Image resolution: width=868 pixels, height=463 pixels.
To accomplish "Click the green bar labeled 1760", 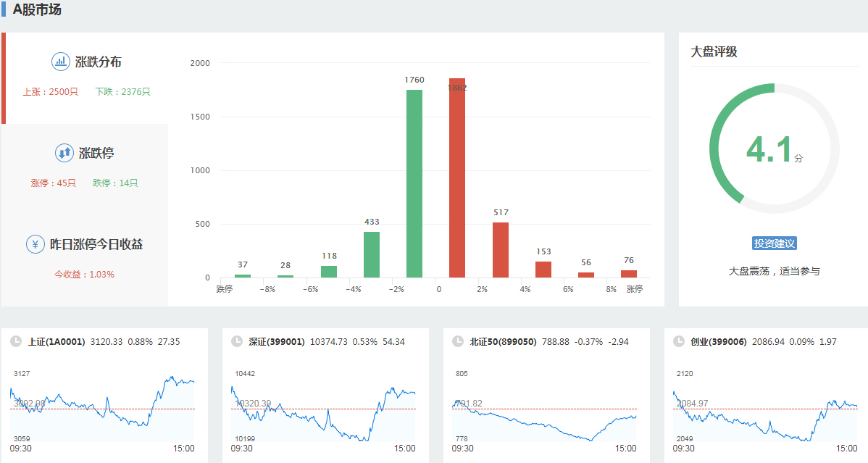I will 414,183.
